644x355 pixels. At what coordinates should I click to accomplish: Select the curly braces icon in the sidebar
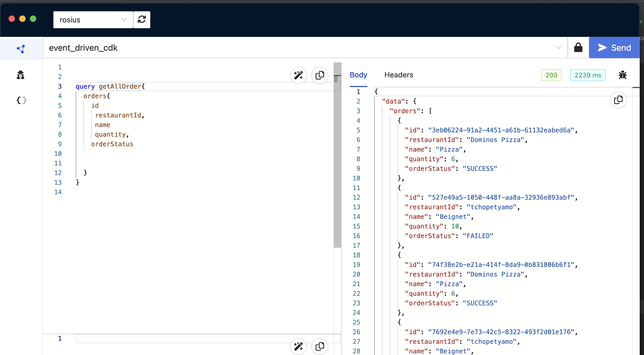pyautogui.click(x=21, y=100)
